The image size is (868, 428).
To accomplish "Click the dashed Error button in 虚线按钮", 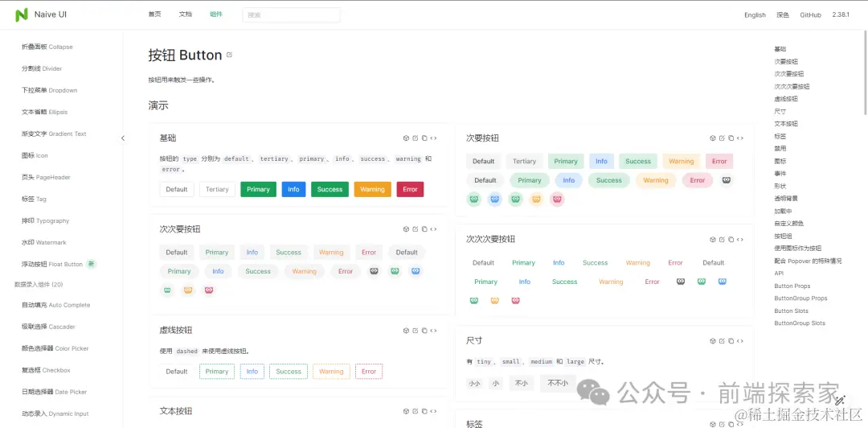I will (369, 372).
